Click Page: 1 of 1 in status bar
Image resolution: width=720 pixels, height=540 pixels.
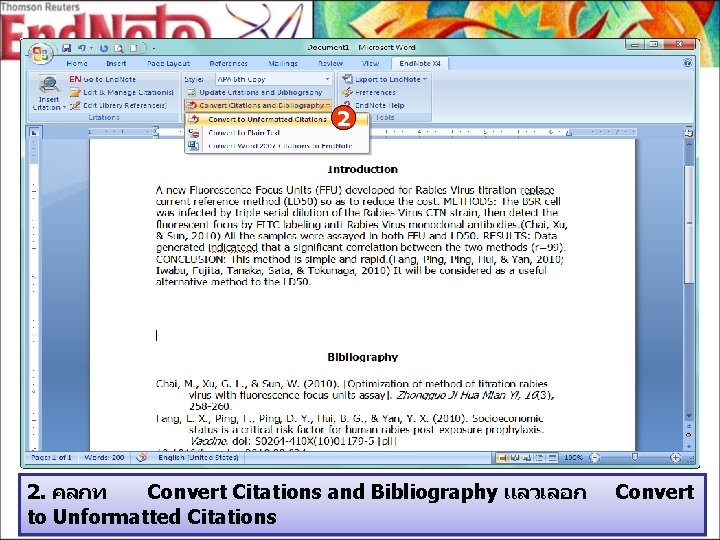[51, 457]
